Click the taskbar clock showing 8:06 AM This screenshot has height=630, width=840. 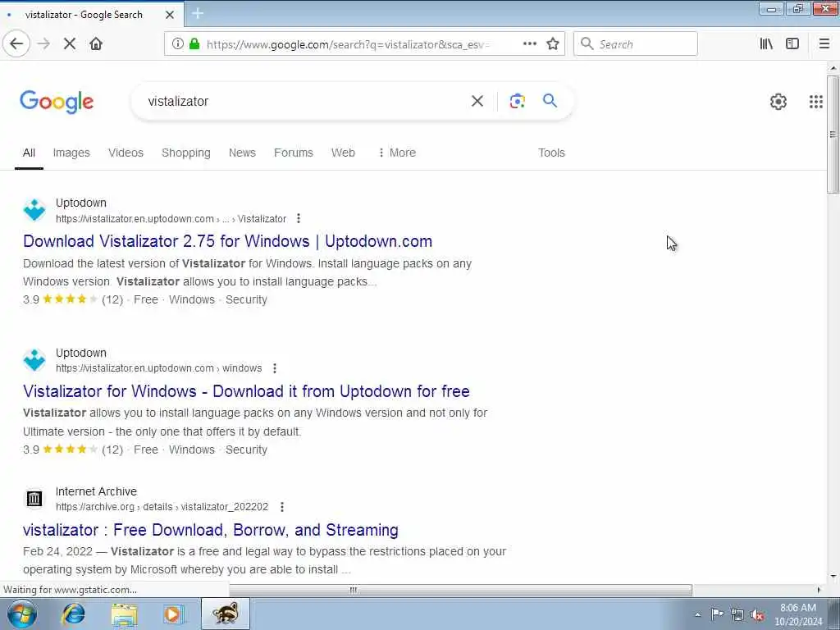[798, 614]
